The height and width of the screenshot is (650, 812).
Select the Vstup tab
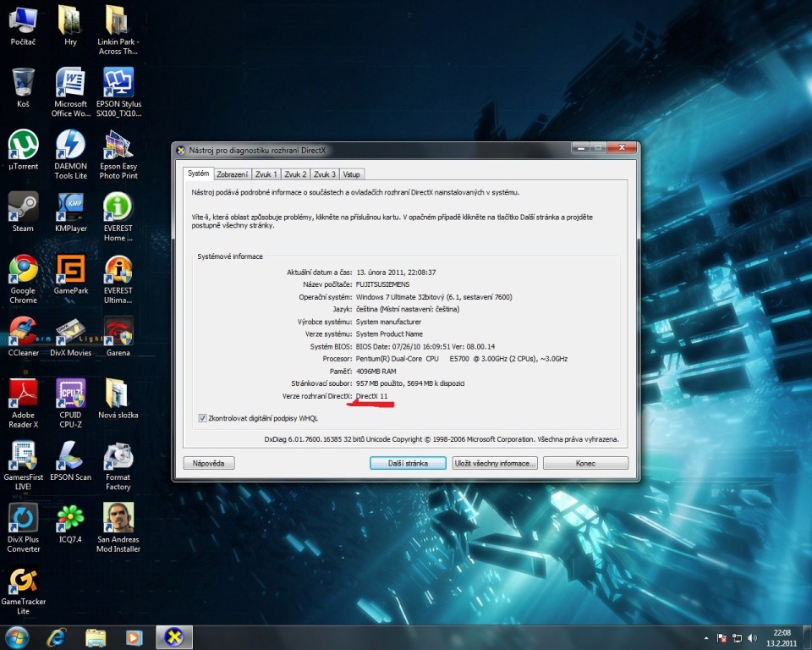pos(351,174)
